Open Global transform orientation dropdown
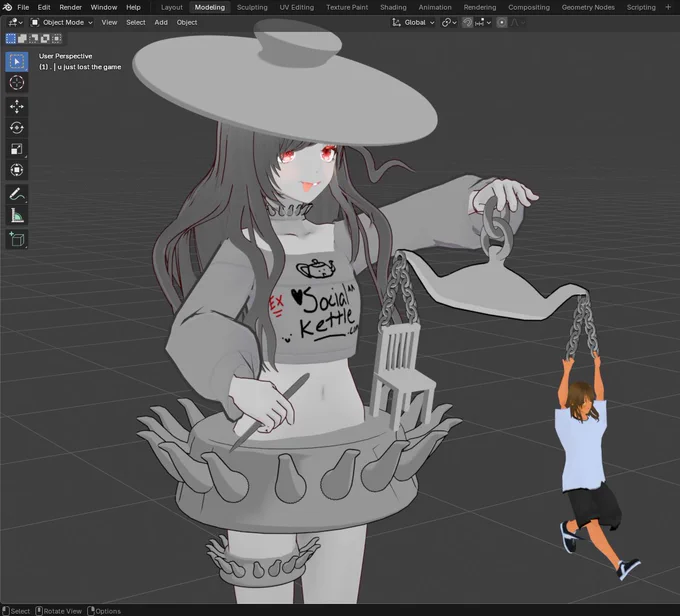This screenshot has width=680, height=616. [x=413, y=23]
